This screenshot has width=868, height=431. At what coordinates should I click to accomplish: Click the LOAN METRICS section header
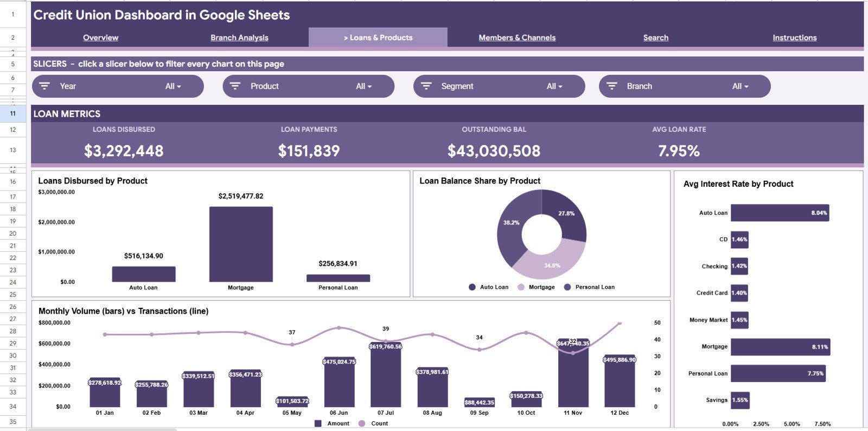(x=67, y=114)
